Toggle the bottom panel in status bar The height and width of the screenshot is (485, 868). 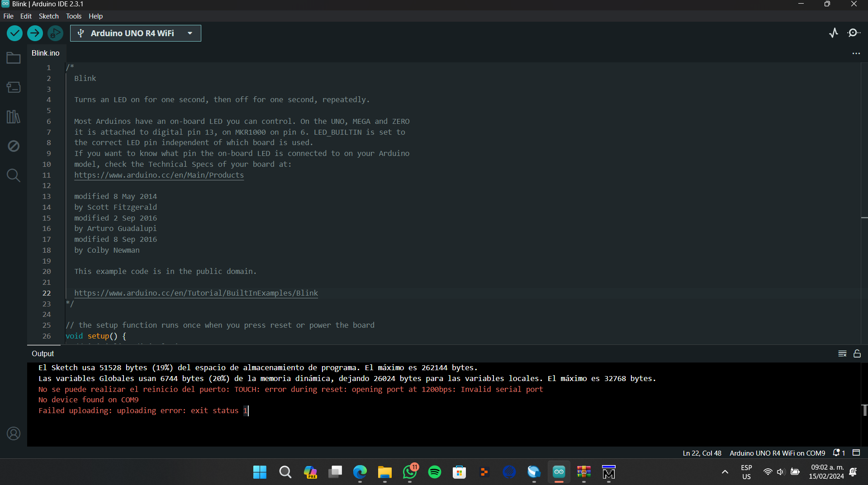(856, 452)
